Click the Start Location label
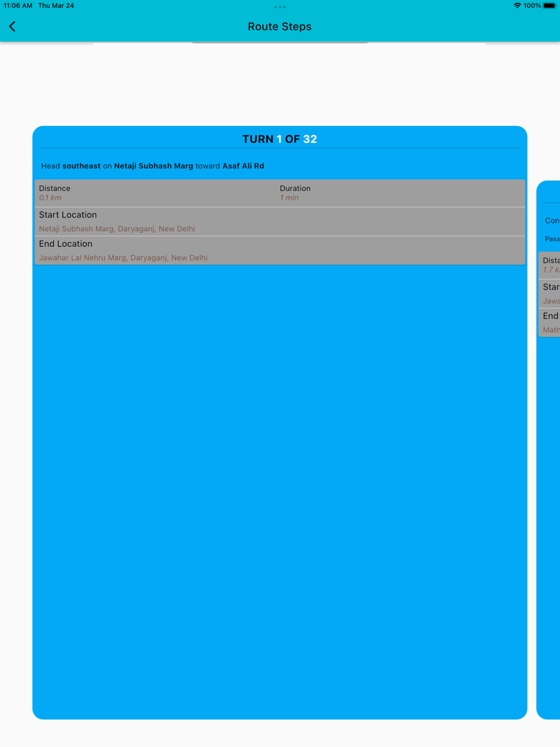560x747 pixels. click(68, 214)
